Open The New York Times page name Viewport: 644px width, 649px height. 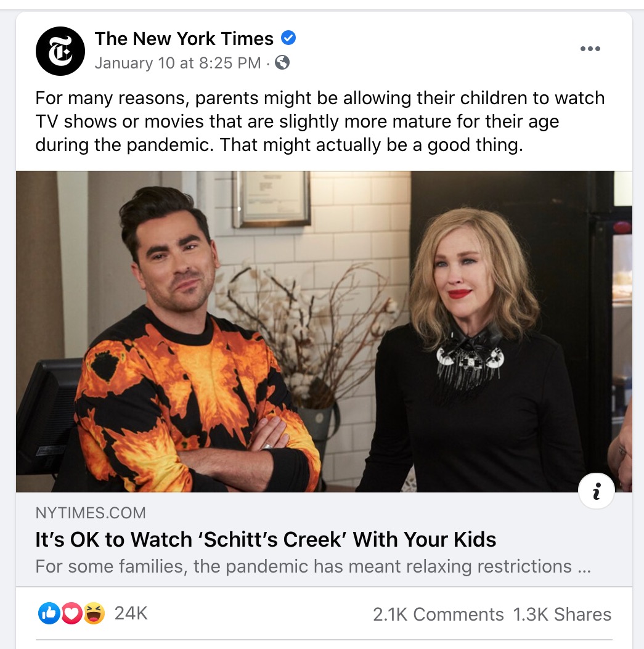(184, 39)
